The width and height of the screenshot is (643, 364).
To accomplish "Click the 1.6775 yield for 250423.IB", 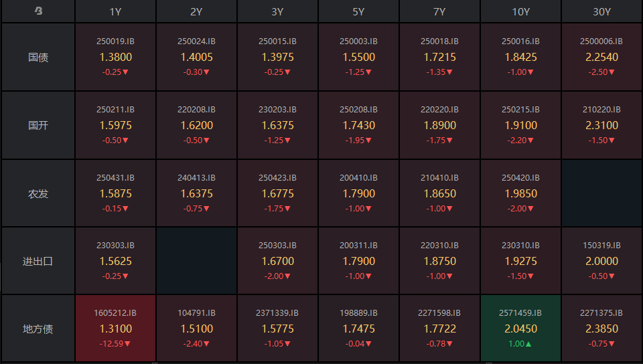I will 277,193.
